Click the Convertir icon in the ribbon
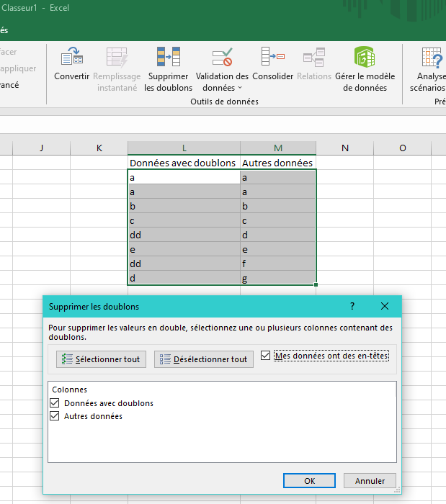446x504 pixels. click(72, 56)
